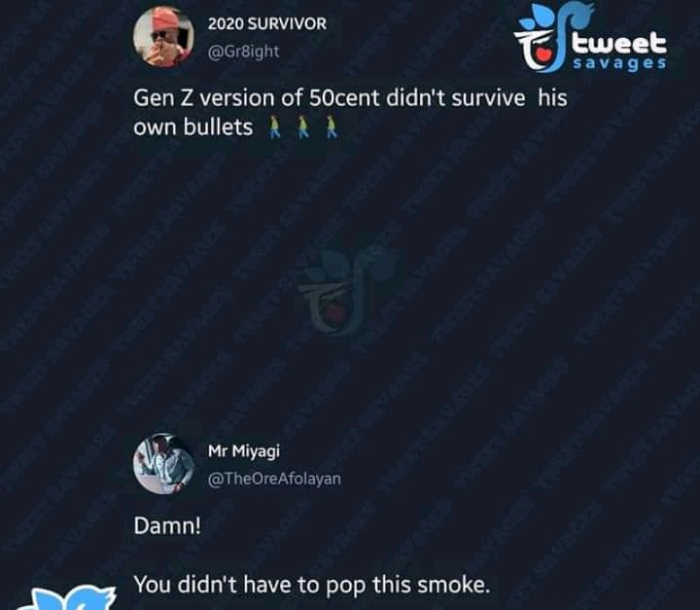Click the 'Gen Z version of 50cent' tweet text
Image resolution: width=700 pixels, height=610 pixels.
pyautogui.click(x=350, y=98)
